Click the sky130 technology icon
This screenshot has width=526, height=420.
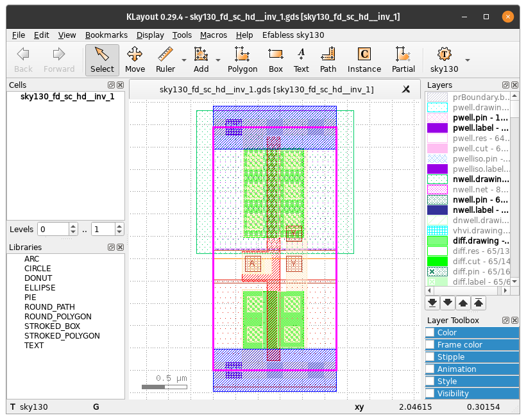click(444, 60)
